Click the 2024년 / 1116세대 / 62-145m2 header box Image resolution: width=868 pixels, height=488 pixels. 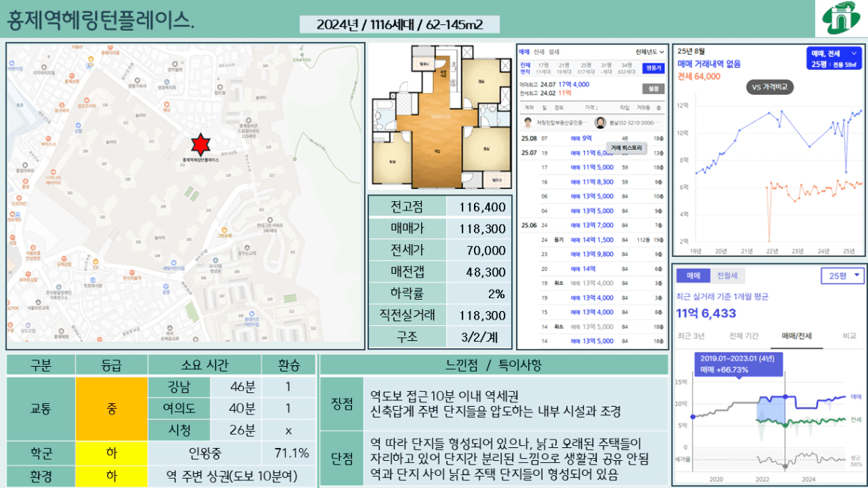coord(400,25)
